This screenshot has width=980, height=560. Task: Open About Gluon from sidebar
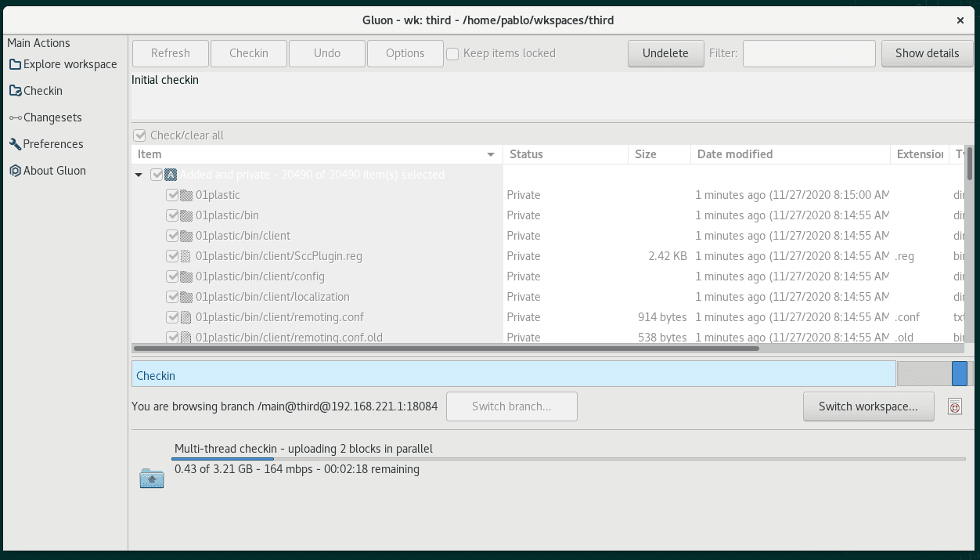(x=47, y=171)
